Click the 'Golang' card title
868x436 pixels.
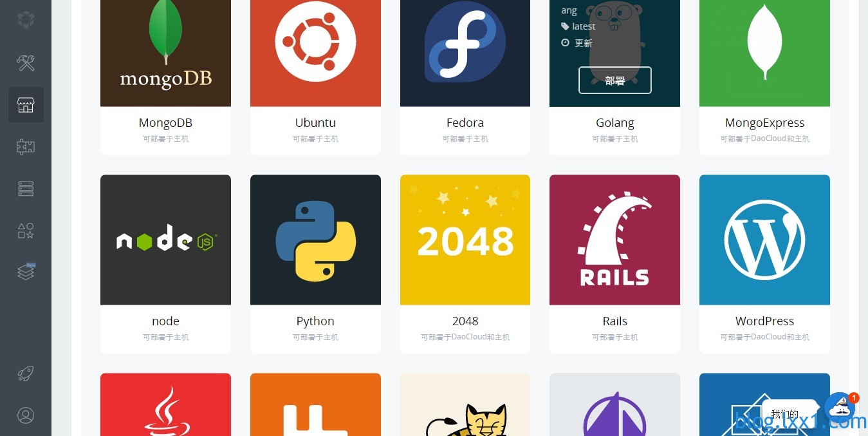coord(615,123)
